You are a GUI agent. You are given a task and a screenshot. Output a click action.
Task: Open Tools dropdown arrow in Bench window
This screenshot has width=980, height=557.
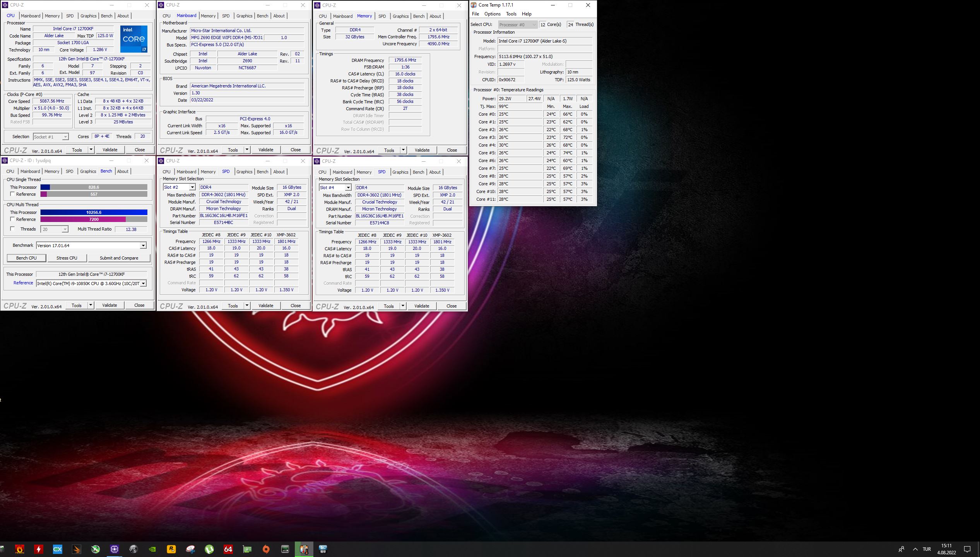91,305
